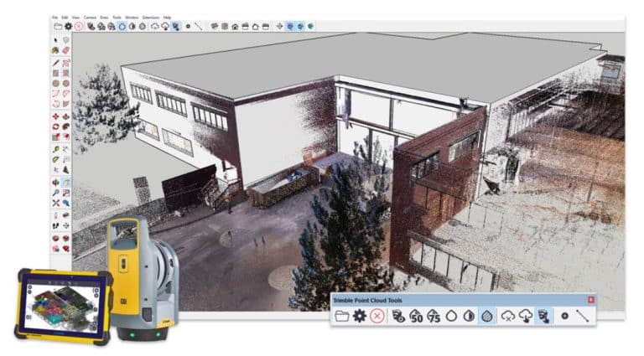Select the Freehand drawing tool
Viewport: 644px width, 356px height.
point(66,63)
